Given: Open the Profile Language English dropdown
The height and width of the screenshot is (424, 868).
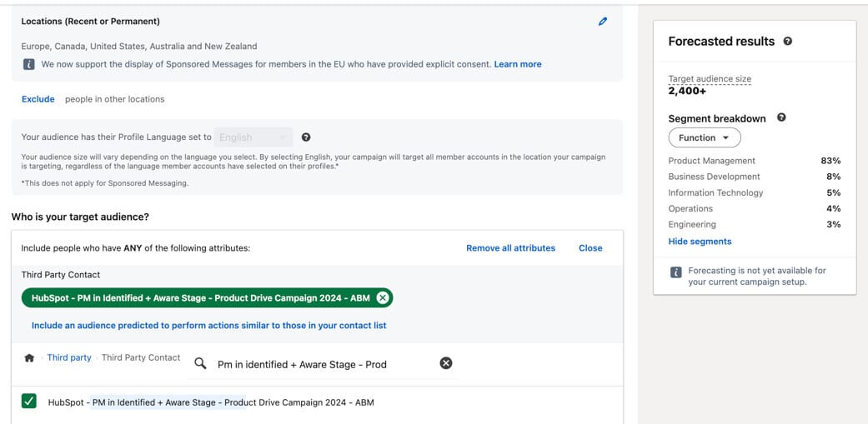Looking at the screenshot, I should click(254, 137).
